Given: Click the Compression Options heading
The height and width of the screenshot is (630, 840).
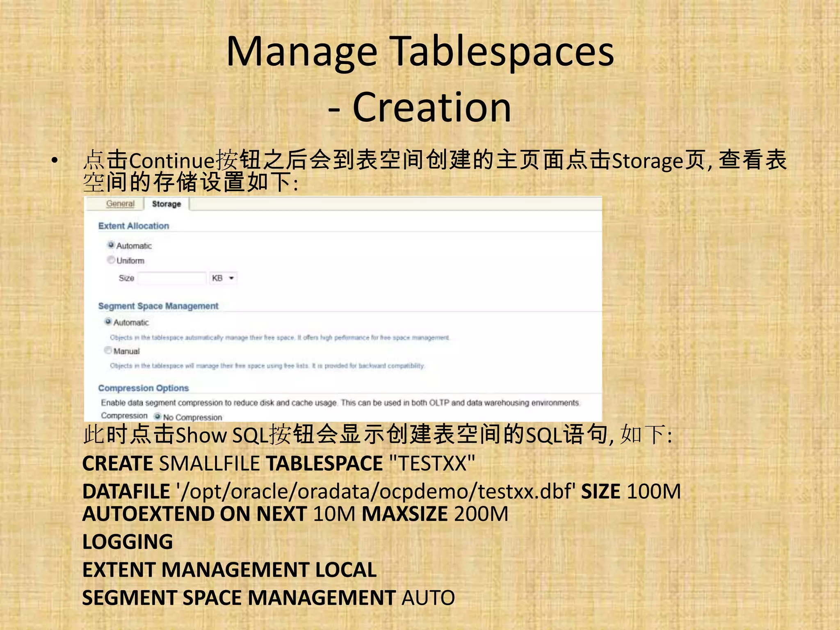Looking at the screenshot, I should pyautogui.click(x=144, y=388).
